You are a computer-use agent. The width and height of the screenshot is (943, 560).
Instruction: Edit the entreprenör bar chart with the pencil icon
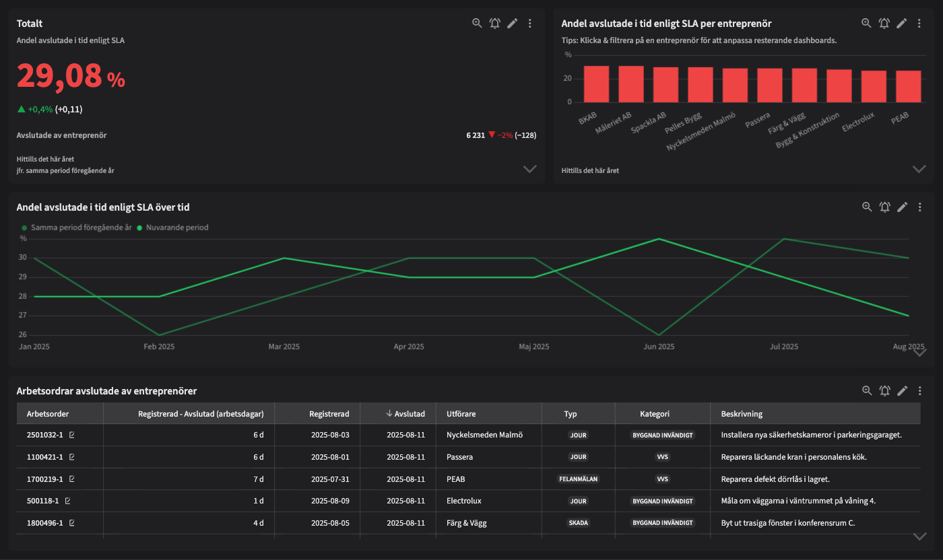tap(902, 22)
